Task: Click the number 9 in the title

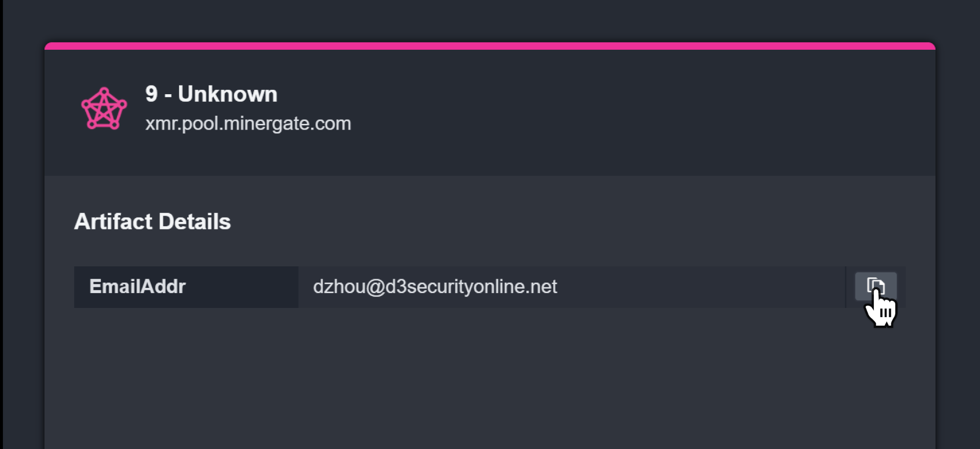Action: pos(151,94)
